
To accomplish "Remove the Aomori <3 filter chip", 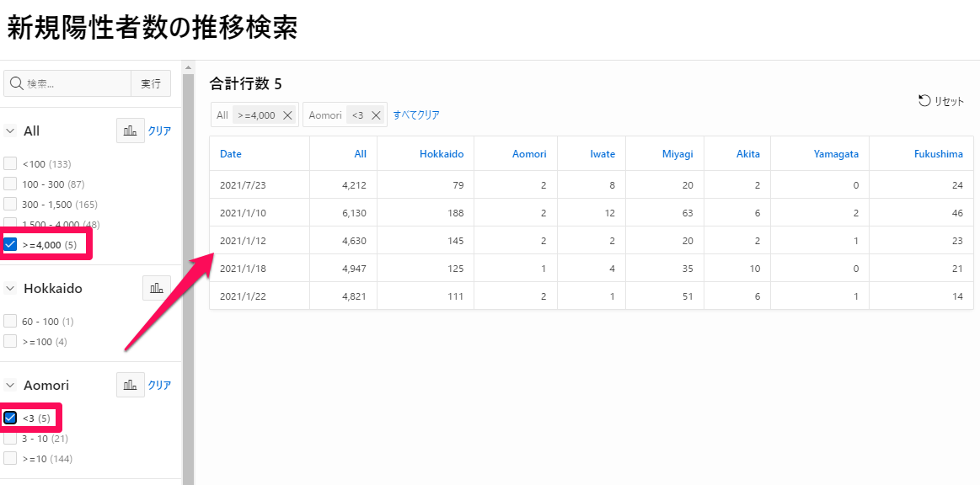I will [376, 115].
